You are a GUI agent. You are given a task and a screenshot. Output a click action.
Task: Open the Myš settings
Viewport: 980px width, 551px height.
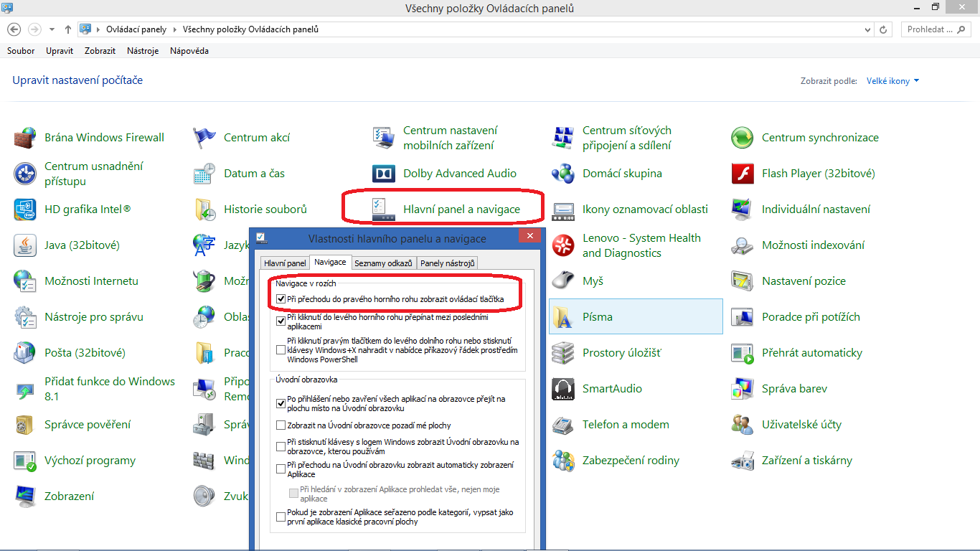tap(578, 281)
